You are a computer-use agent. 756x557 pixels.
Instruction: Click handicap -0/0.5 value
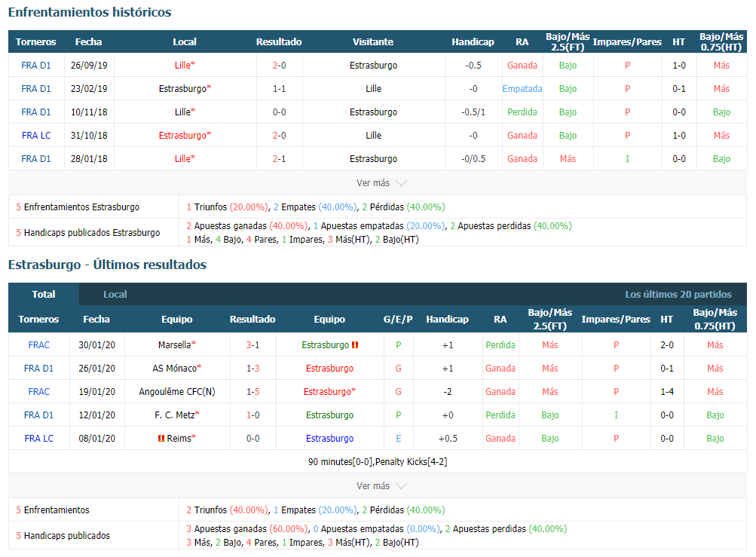point(473,159)
